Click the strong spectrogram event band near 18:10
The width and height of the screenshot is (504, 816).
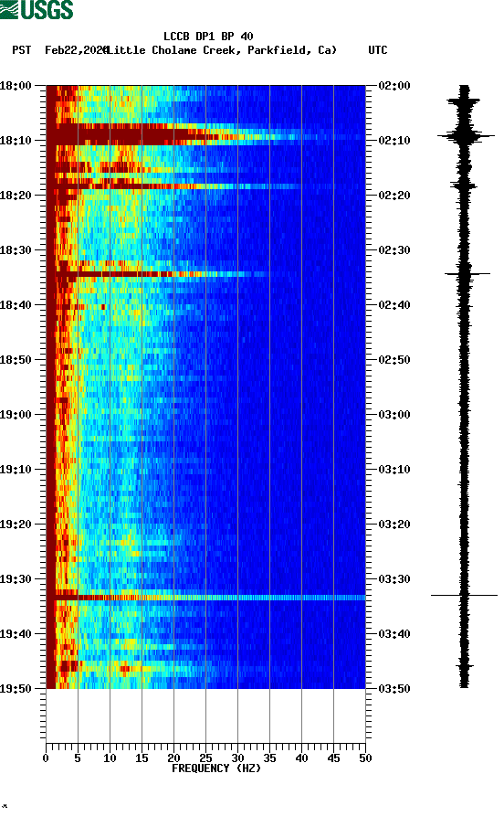(x=205, y=134)
